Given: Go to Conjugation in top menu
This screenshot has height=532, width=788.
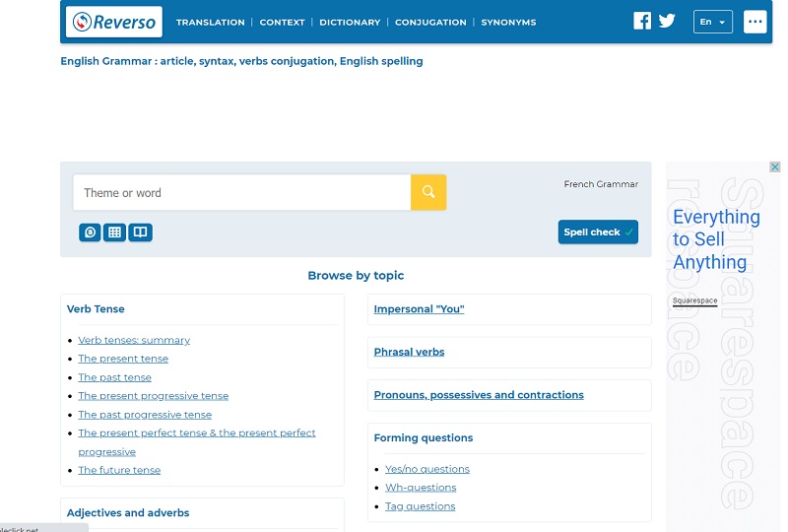Looking at the screenshot, I should tap(430, 22).
